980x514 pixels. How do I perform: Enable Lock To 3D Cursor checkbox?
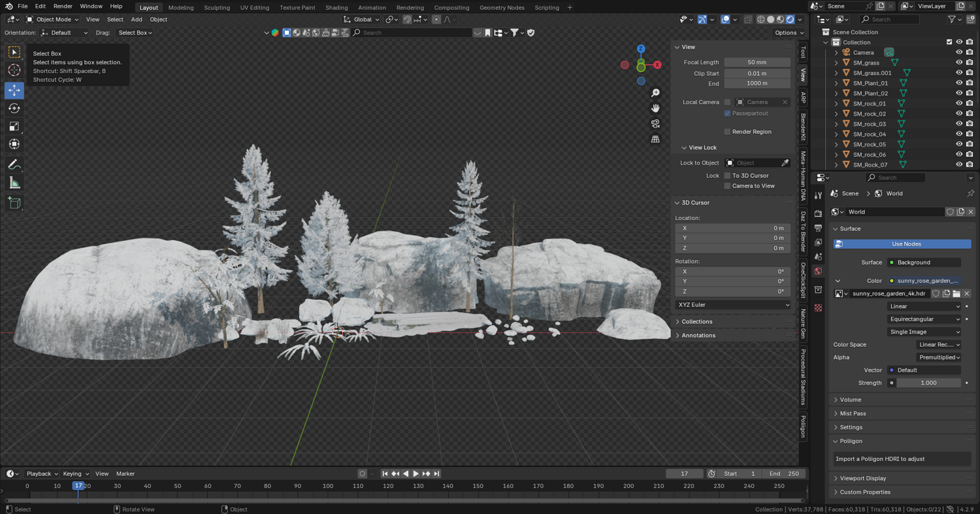(x=727, y=176)
